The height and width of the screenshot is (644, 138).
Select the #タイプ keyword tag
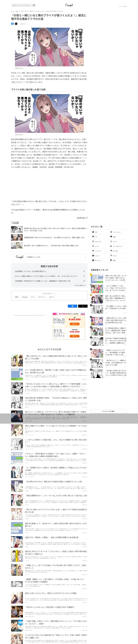pyautogui.click(x=51, y=297)
